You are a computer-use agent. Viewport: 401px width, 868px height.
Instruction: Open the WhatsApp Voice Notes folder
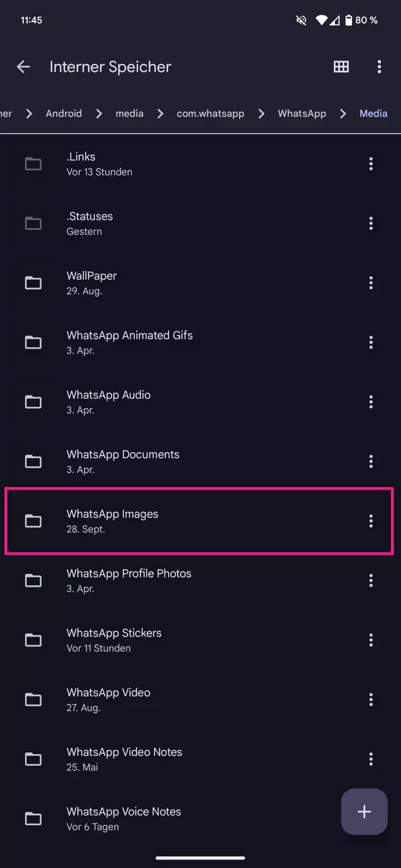(x=123, y=819)
